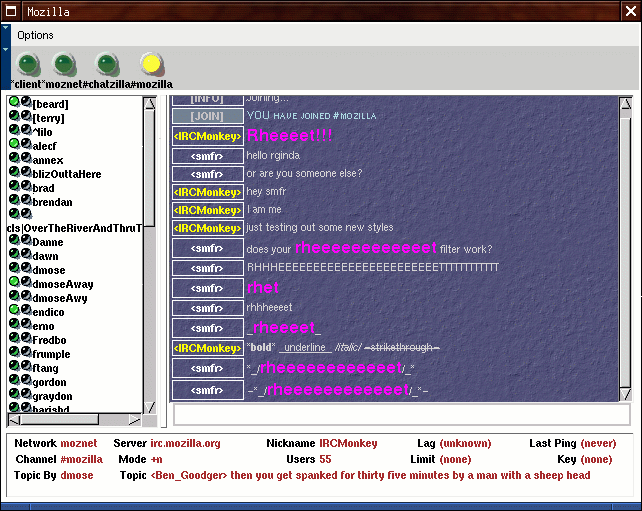The height and width of the screenshot is (511, 642).
Task: Open the window menu icon in title bar
Action: tap(11, 11)
